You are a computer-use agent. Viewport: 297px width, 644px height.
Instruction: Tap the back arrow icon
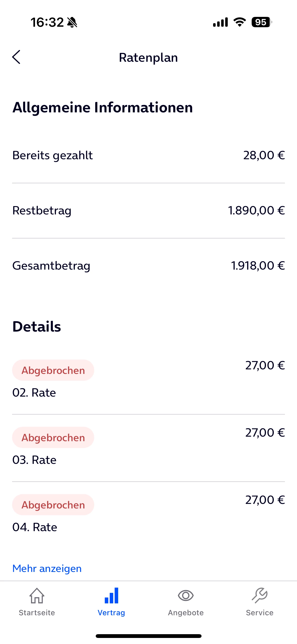coord(16,57)
